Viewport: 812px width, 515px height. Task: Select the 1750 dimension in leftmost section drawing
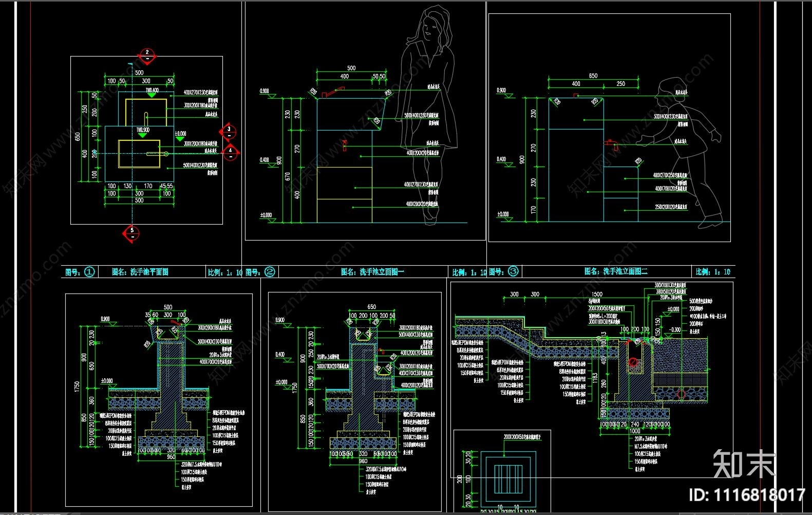[77, 388]
